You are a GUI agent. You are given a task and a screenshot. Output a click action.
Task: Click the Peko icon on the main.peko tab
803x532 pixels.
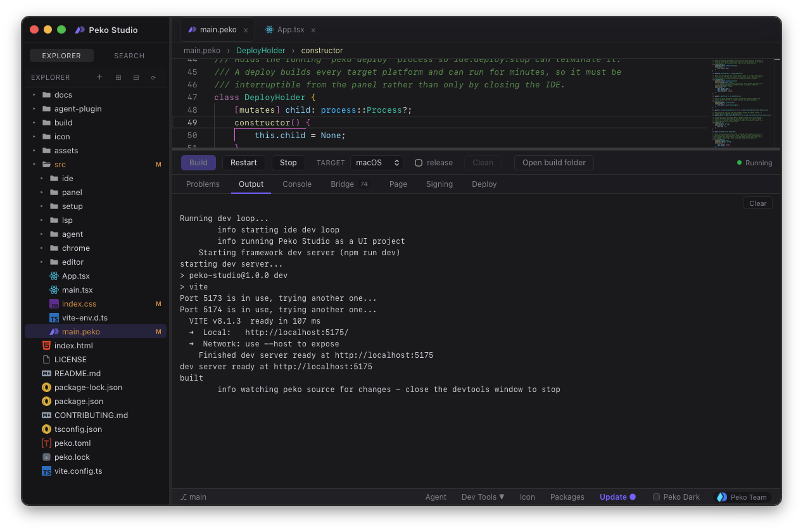pos(193,30)
